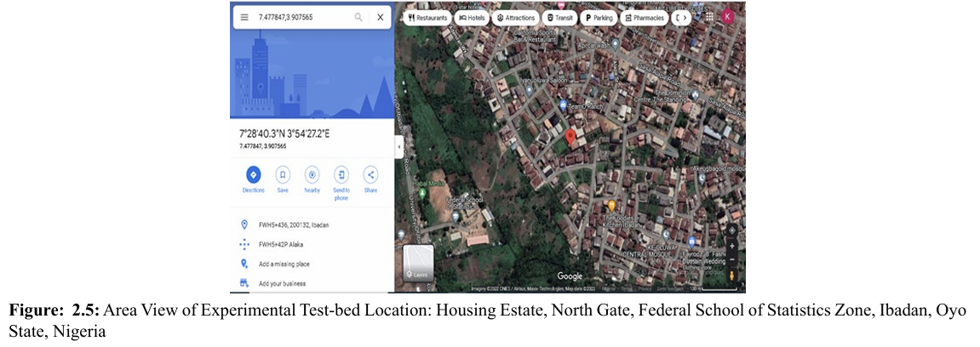This screenshot has width=980, height=347.
Task: Collapse the side panel arrow
Action: [x=398, y=147]
